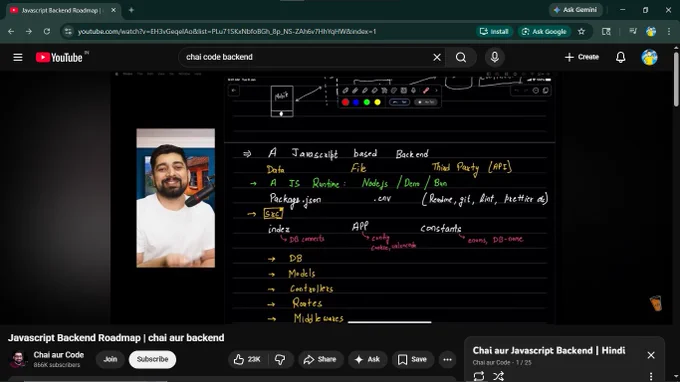This screenshot has height=382, width=680.
Task: Bookmark this page with the star
Action: 581,32
